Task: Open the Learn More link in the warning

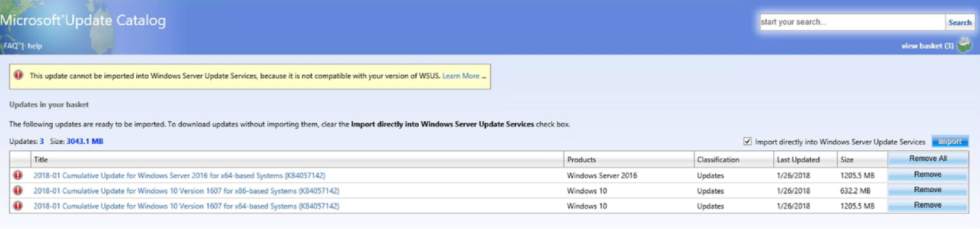Action: [x=461, y=76]
